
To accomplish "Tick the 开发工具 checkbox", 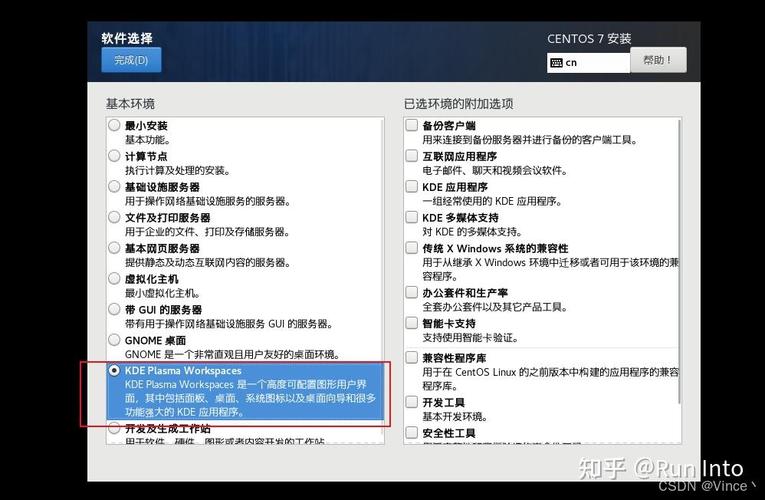I will pos(412,402).
